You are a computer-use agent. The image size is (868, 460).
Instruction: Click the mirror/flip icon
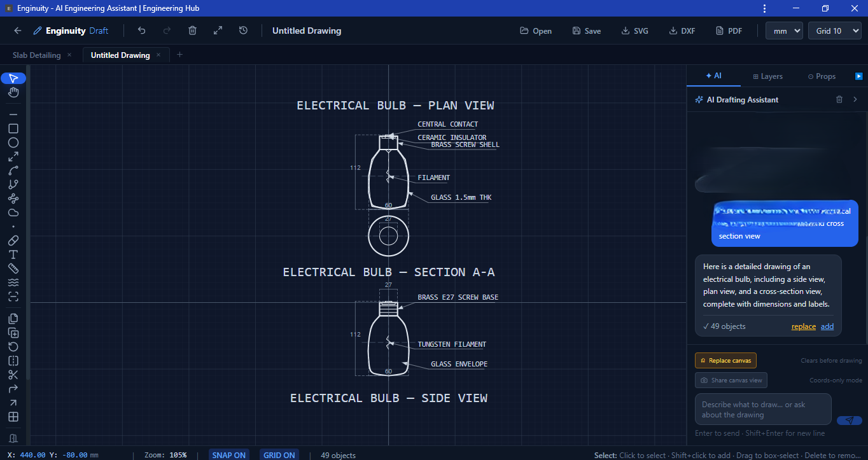[13, 361]
